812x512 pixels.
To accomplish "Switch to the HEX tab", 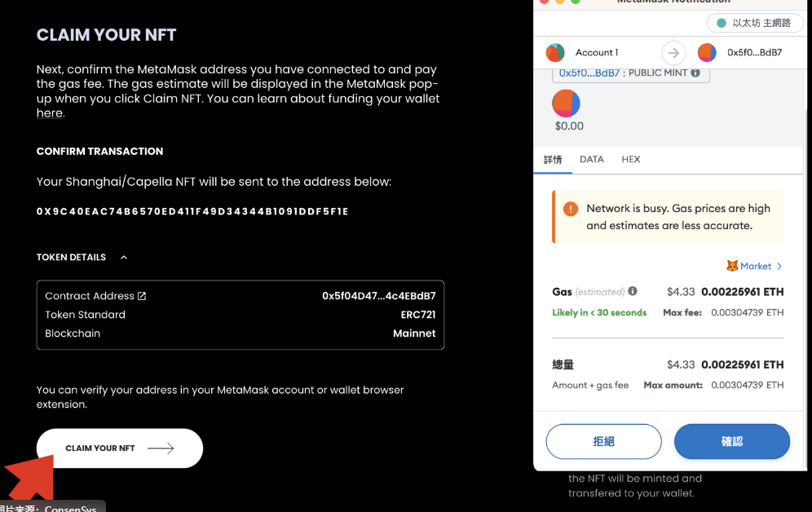I will pyautogui.click(x=631, y=160).
